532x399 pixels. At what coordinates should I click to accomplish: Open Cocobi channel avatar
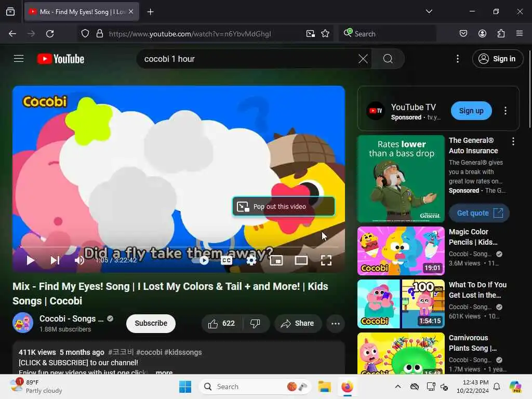(23, 323)
